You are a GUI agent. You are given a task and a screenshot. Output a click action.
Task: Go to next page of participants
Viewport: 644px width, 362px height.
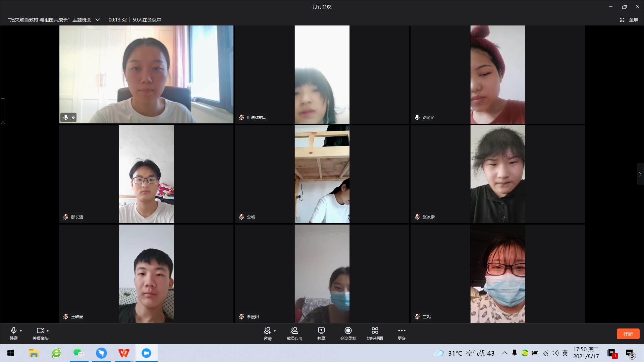pos(640,174)
